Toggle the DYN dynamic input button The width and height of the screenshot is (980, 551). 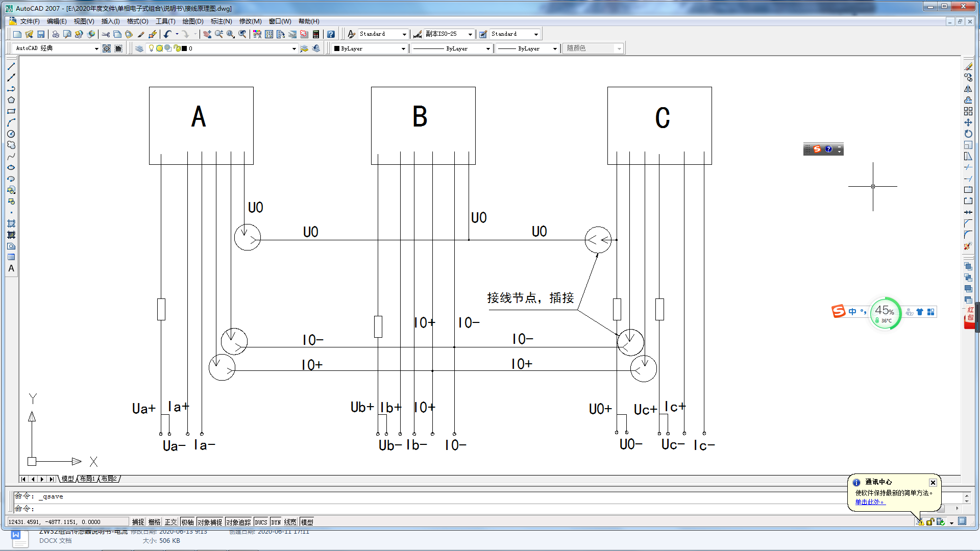(276, 522)
